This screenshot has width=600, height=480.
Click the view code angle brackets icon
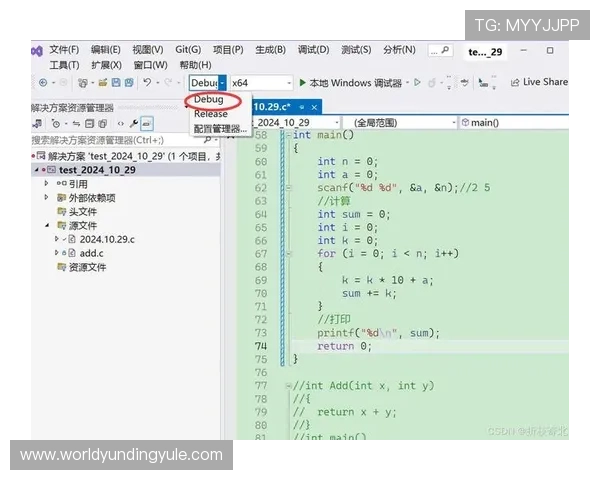[x=121, y=124]
